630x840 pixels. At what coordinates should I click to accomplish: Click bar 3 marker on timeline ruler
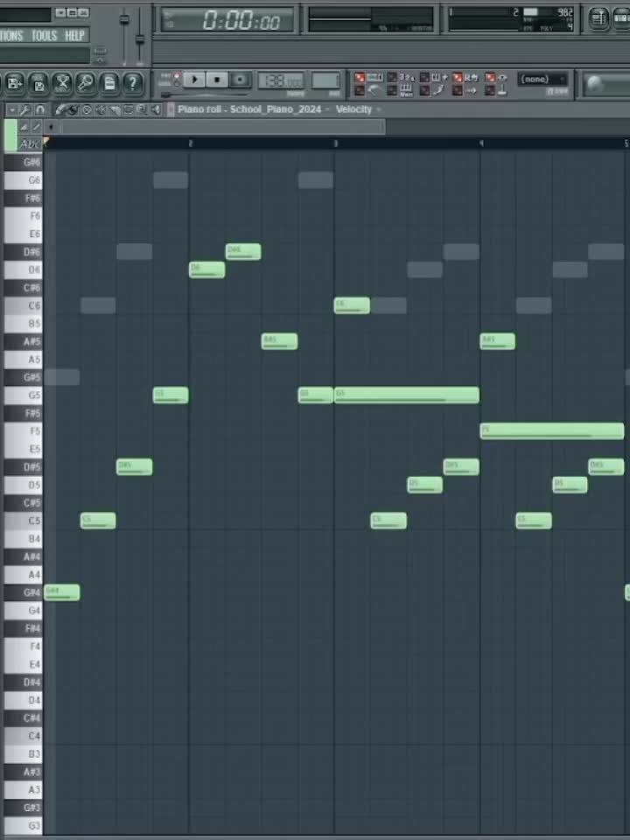coord(335,143)
